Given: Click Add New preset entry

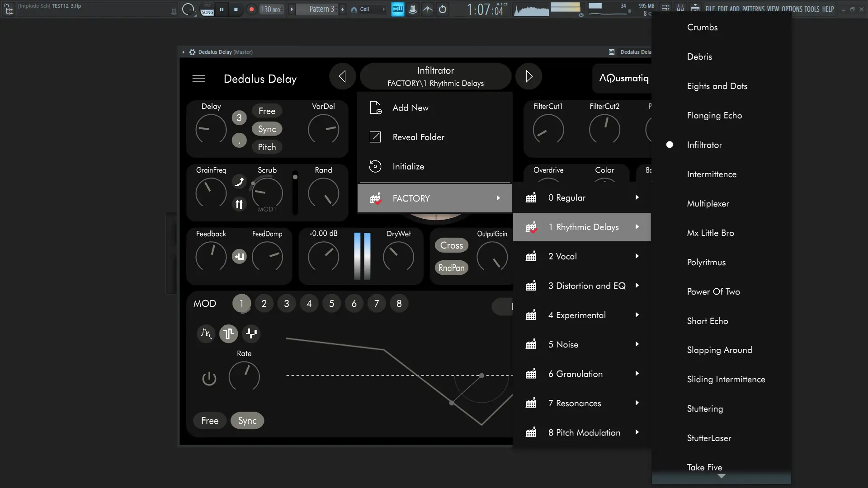Looking at the screenshot, I should point(410,108).
